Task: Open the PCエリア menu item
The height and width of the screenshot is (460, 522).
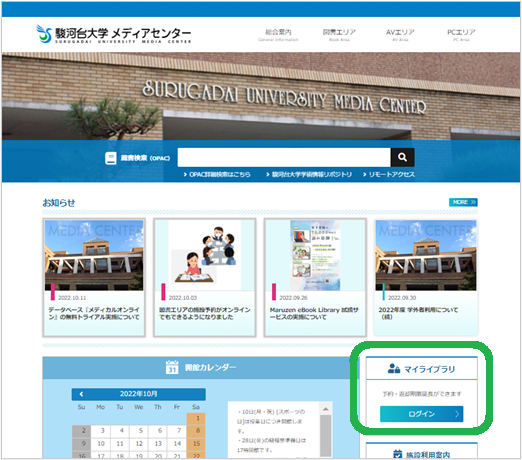Action: (x=461, y=35)
